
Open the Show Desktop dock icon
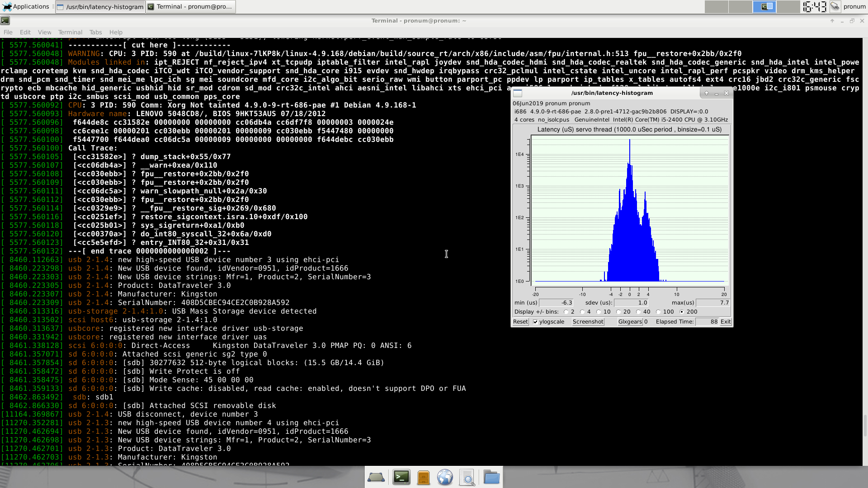(x=376, y=477)
